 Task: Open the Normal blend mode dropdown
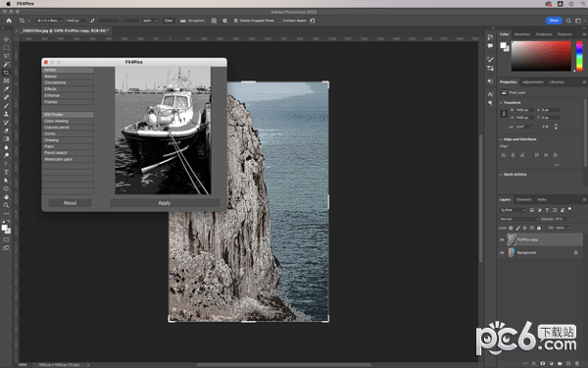[519, 219]
